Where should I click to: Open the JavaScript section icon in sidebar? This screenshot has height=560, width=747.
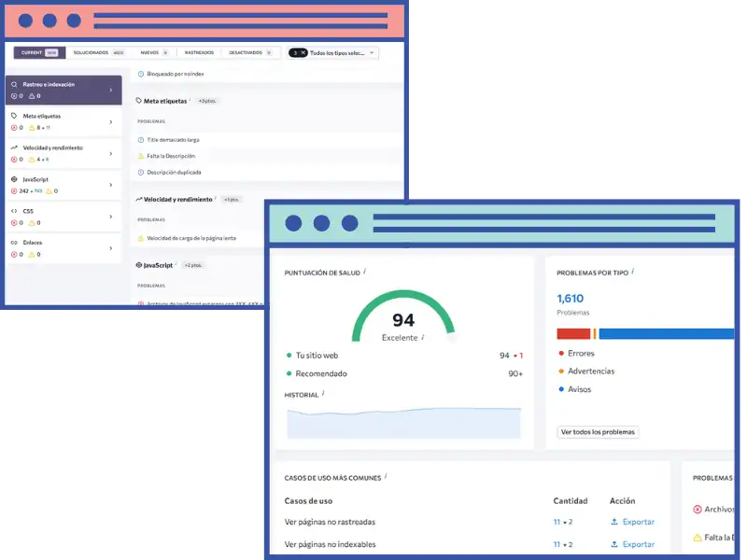tap(13, 179)
